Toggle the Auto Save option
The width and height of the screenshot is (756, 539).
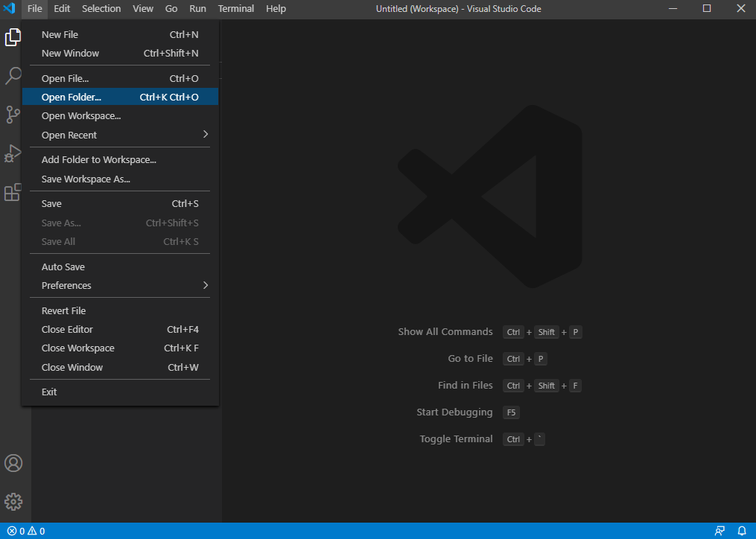click(120, 267)
